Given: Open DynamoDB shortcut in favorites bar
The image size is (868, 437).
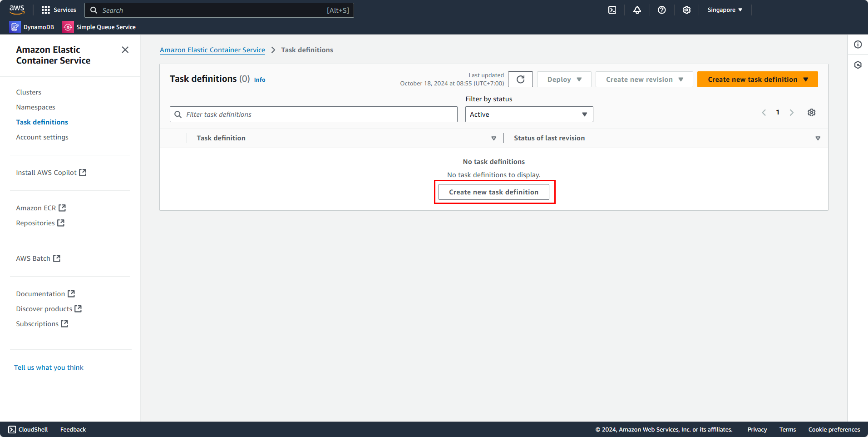Looking at the screenshot, I should pos(32,27).
